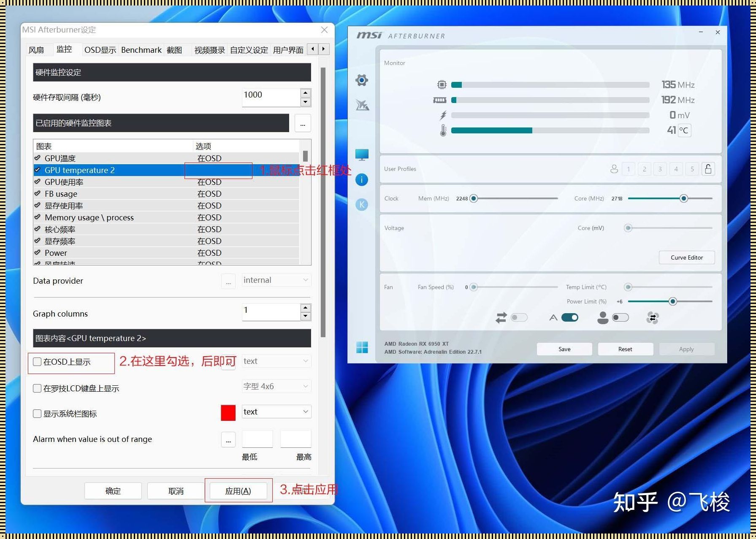Click the Core (MHz) clock slider handle
The height and width of the screenshot is (539, 756).
click(684, 198)
